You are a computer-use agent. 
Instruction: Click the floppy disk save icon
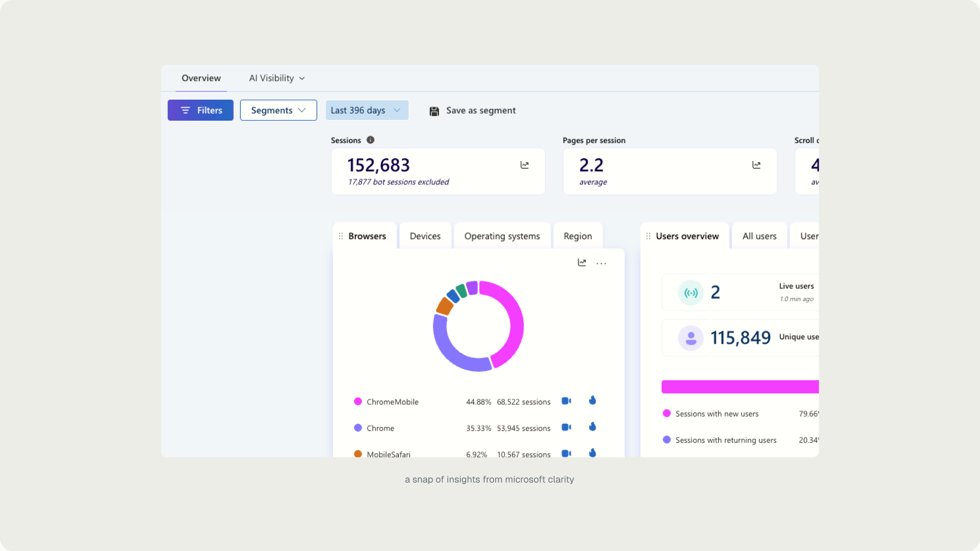(x=434, y=111)
